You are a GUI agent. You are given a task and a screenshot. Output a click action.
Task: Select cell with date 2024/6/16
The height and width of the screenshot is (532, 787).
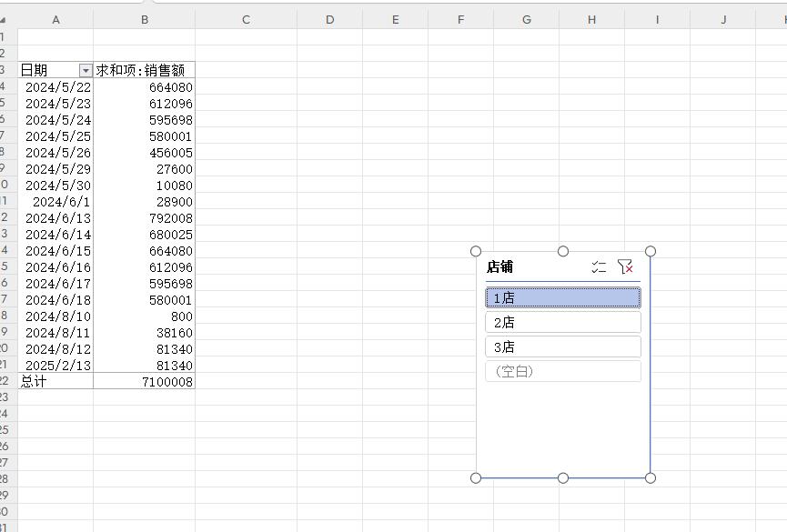coord(55,267)
